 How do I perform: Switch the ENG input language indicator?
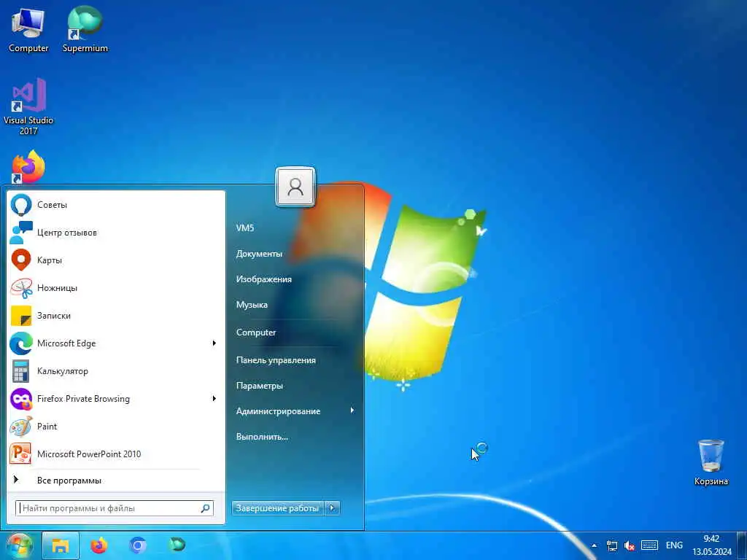pos(674,545)
